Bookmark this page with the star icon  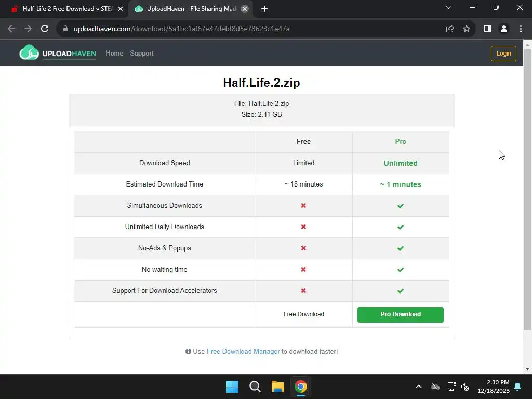coord(467,29)
